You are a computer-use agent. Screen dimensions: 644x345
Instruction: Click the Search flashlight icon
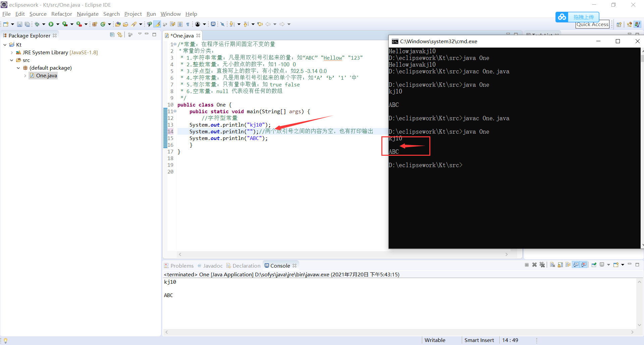[x=134, y=24]
